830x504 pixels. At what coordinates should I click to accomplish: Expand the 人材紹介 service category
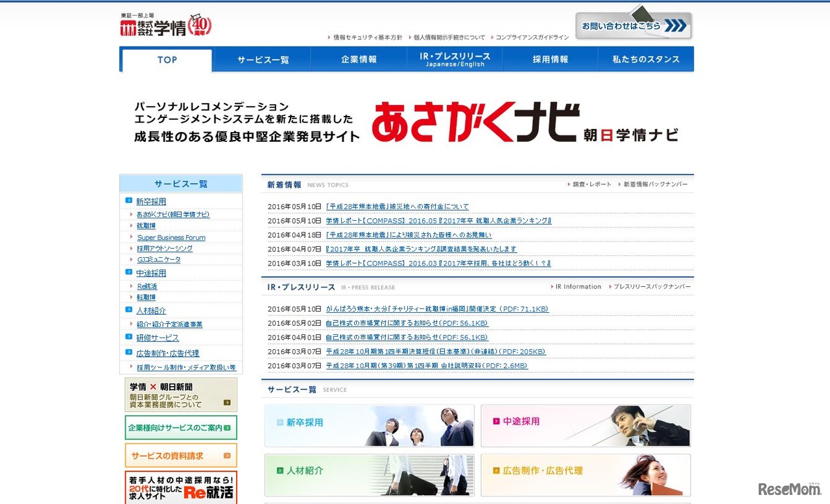pos(151,310)
